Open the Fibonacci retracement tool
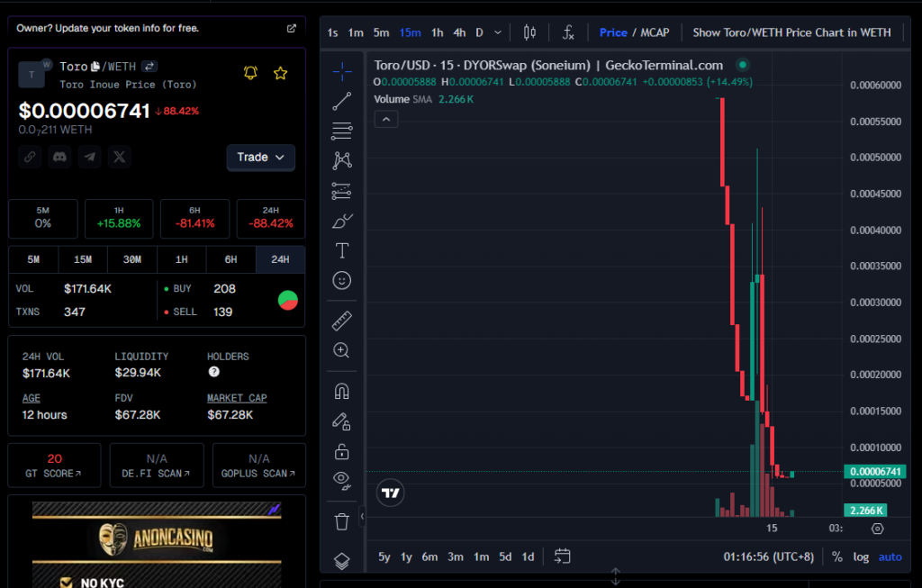 tap(341, 131)
